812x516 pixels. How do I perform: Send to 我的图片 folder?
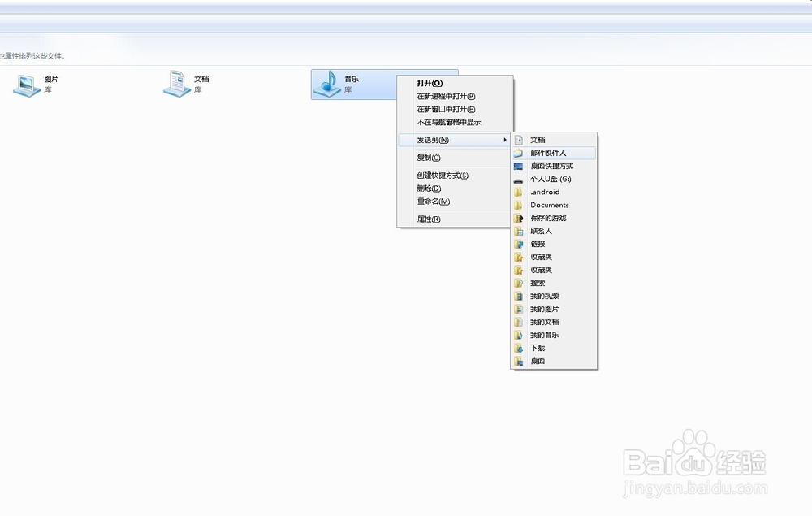point(554,309)
